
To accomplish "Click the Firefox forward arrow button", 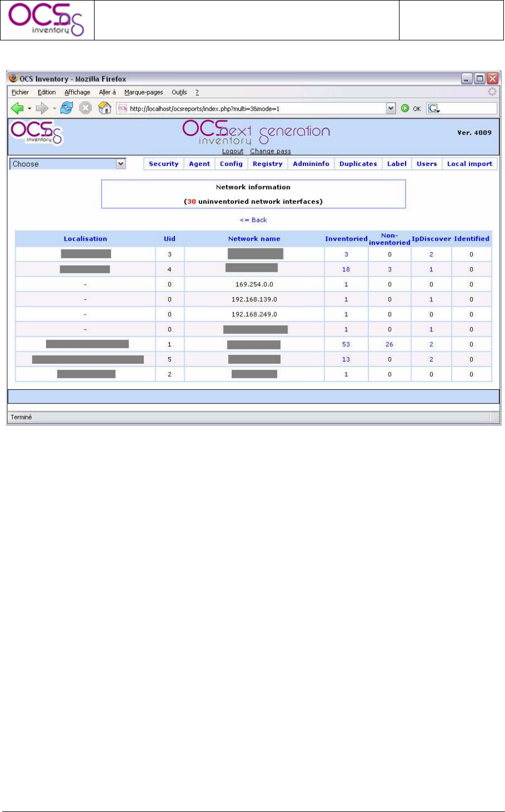I will tap(42, 108).
